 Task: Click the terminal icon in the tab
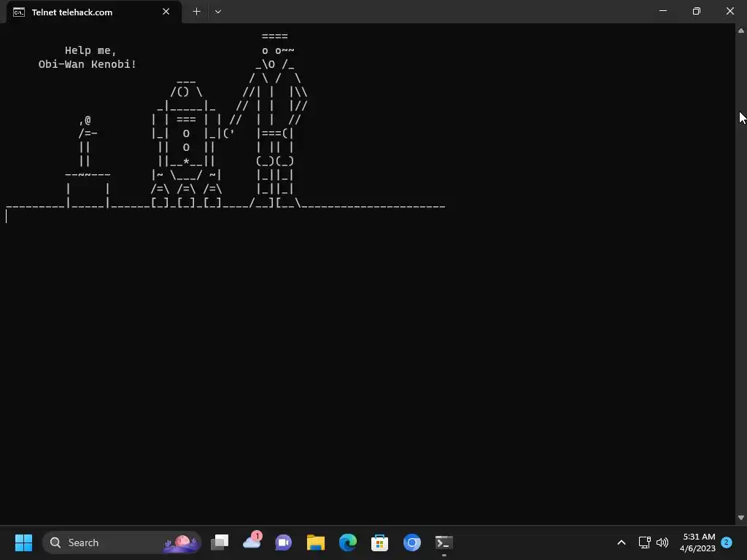(18, 12)
